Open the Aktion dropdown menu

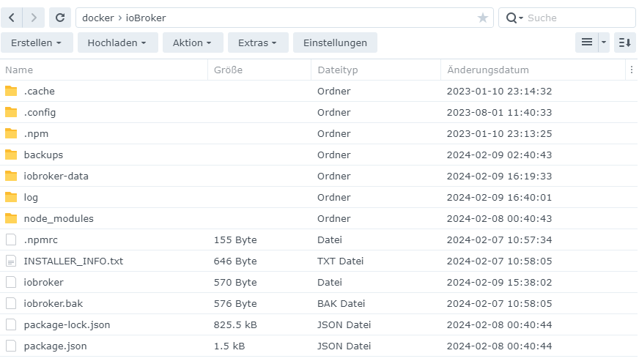193,42
